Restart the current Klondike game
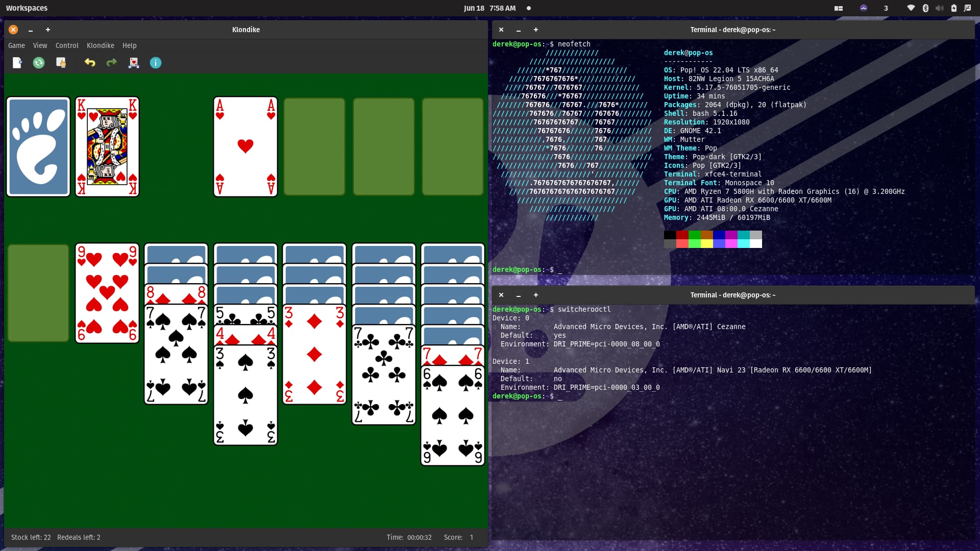 coord(39,63)
